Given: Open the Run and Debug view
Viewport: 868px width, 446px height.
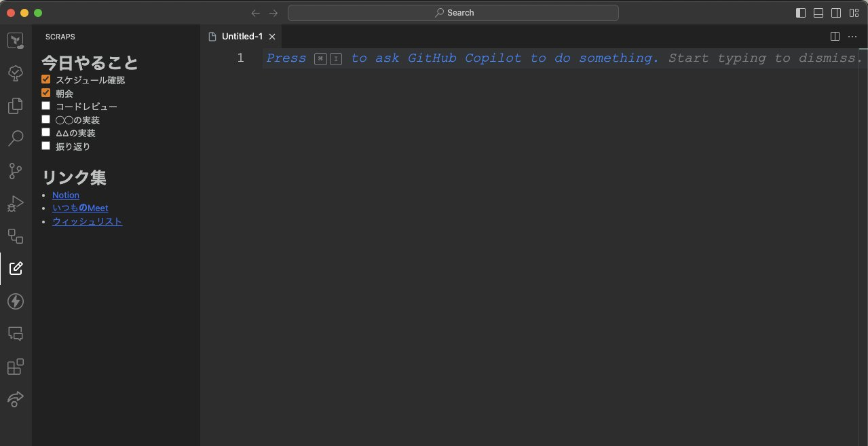Looking at the screenshot, I should (15, 204).
